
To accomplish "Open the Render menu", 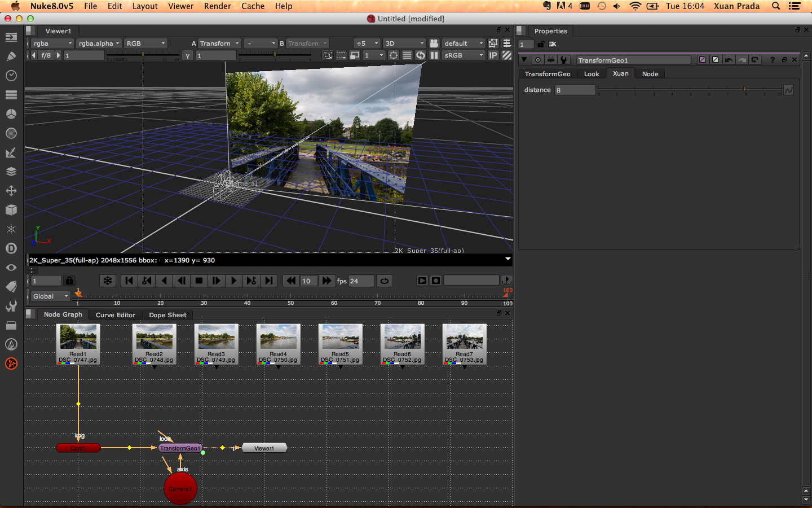I will [217, 6].
